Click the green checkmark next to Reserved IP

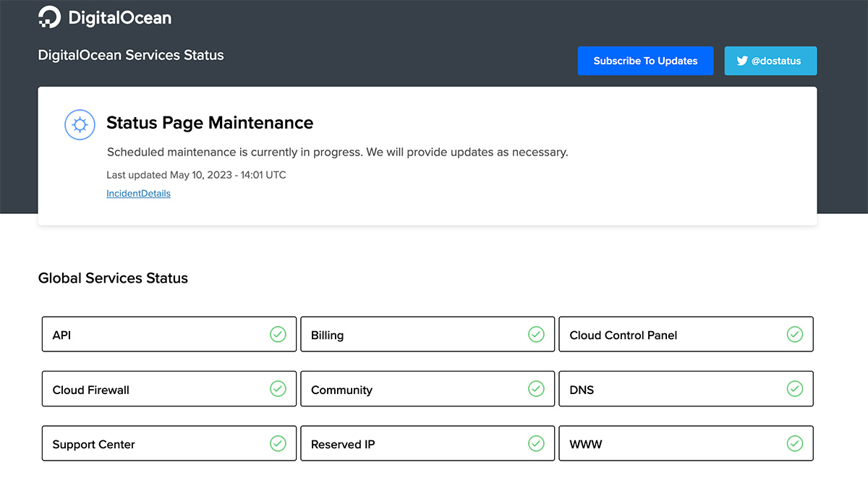pyautogui.click(x=537, y=443)
